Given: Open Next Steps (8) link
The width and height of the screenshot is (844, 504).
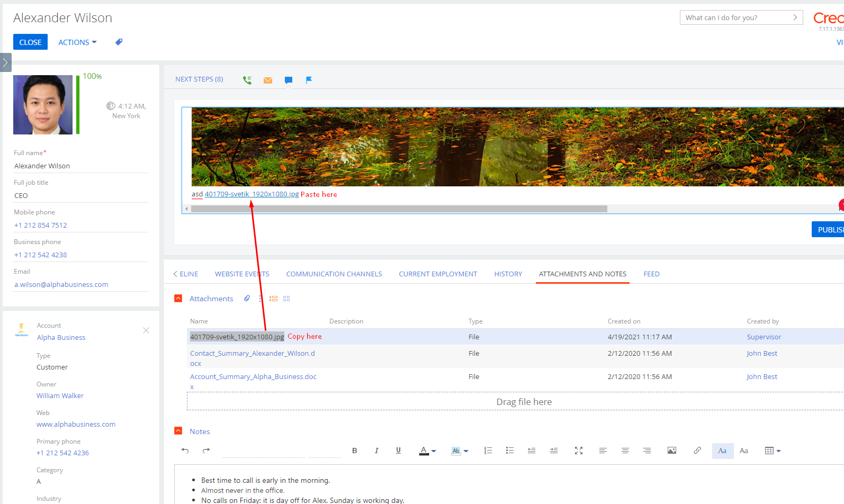Looking at the screenshot, I should (x=199, y=79).
